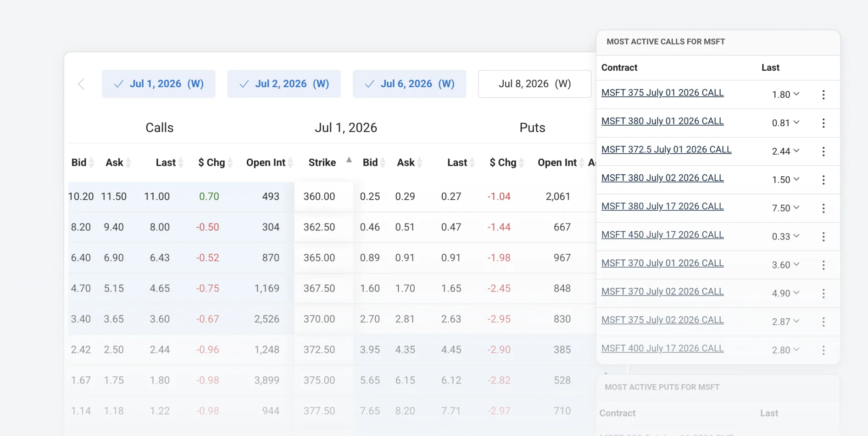This screenshot has height=436, width=868.
Task: Open MSFT 372.5 July 01 2026 CALL link
Action: (666, 150)
